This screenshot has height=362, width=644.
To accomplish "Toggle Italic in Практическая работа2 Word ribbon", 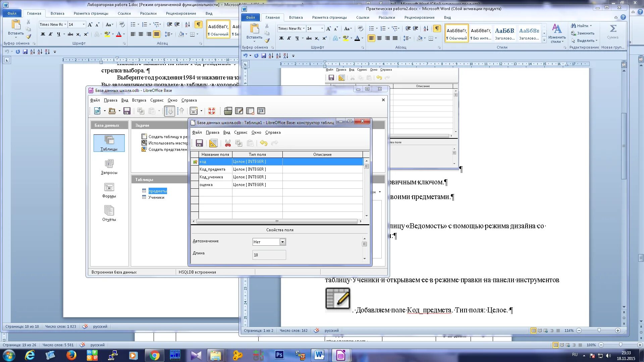I will pos(289,38).
